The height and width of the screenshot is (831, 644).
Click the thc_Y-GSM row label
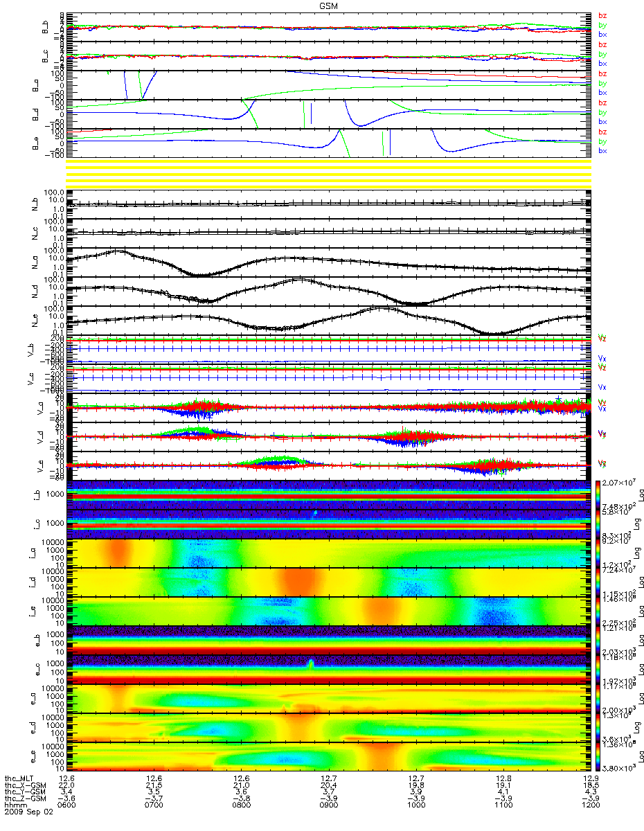tap(26, 792)
